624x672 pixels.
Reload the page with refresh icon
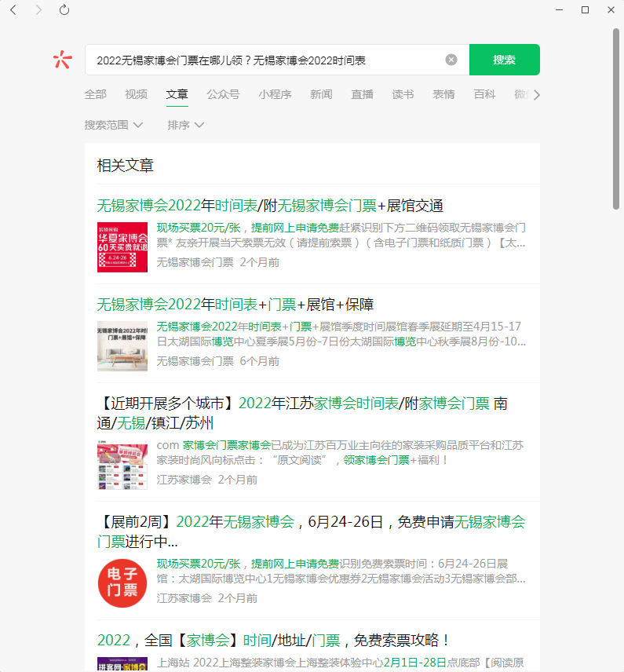[x=64, y=10]
